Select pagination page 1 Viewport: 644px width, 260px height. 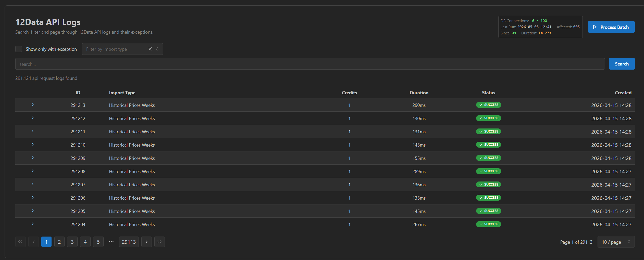(46, 242)
